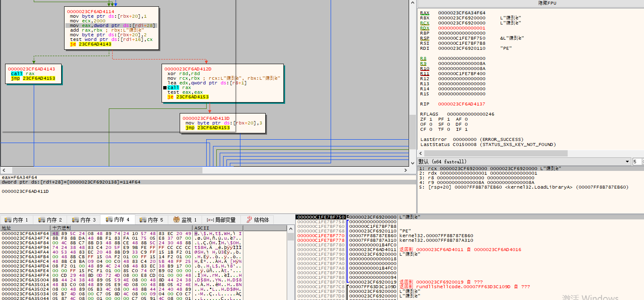Select the AF flag in registers
Image resolution: width=644 pixels, height=300 pixels.
tap(463, 119)
